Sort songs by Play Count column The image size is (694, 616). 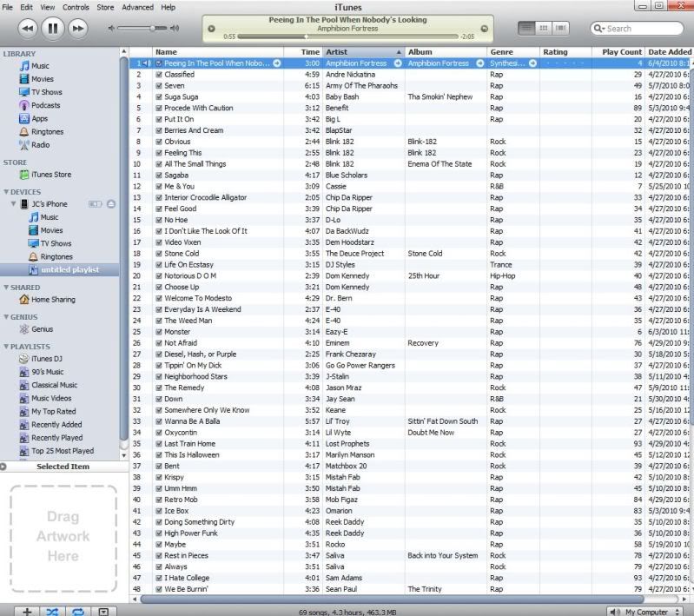point(618,52)
